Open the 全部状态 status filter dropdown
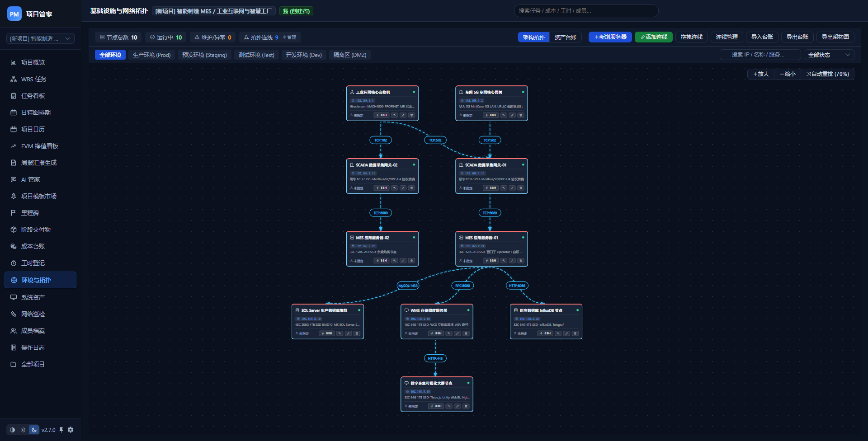Screen dimensions: 868x441 [x=829, y=55]
